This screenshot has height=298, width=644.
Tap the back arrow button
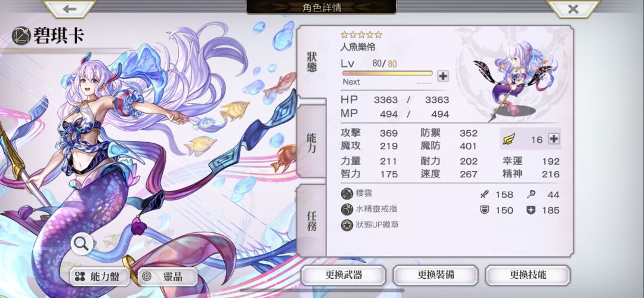point(69,8)
